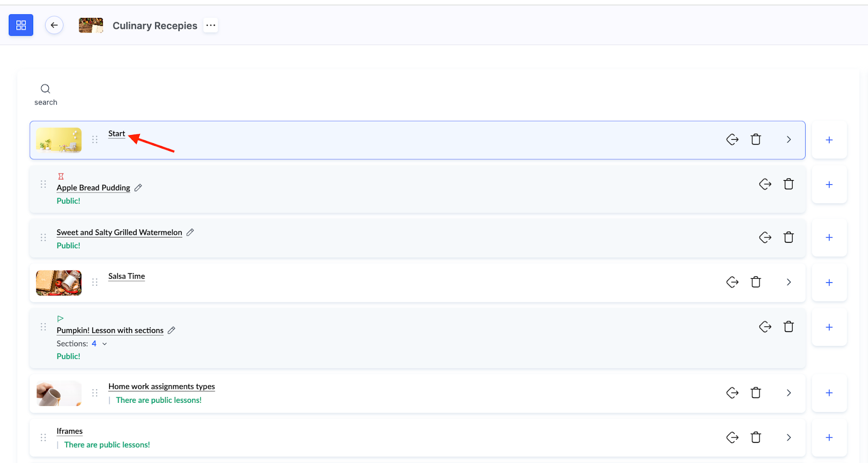The width and height of the screenshot is (868, 463).
Task: Delete Apple Bread Pudding lesson
Action: tap(789, 184)
